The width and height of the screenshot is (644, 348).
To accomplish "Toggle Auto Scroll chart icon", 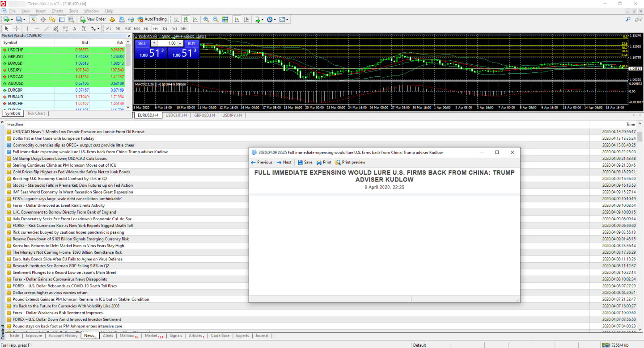I will click(x=237, y=19).
